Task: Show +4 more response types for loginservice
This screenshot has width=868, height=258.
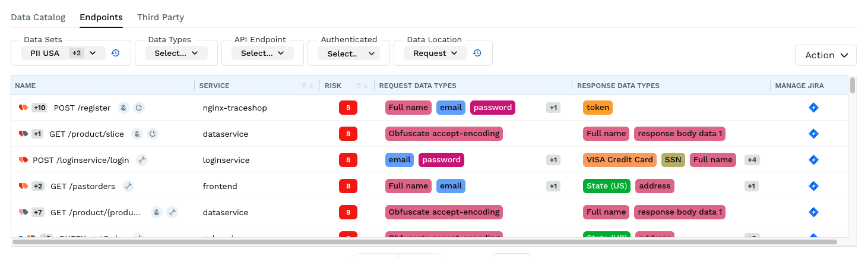Action: pos(752,160)
